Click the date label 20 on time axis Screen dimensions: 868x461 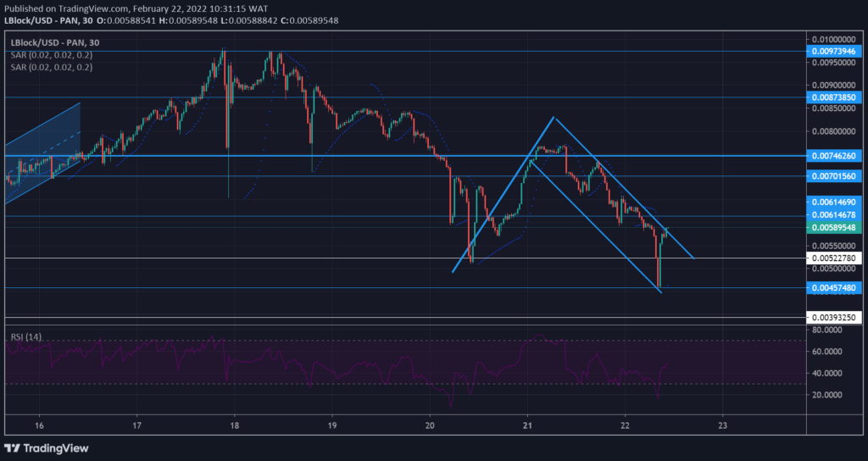(430, 425)
